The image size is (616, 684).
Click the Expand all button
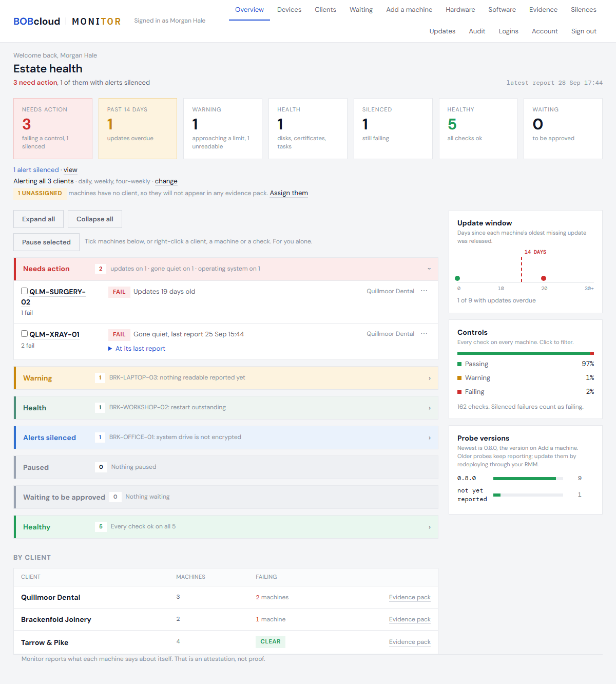38,219
